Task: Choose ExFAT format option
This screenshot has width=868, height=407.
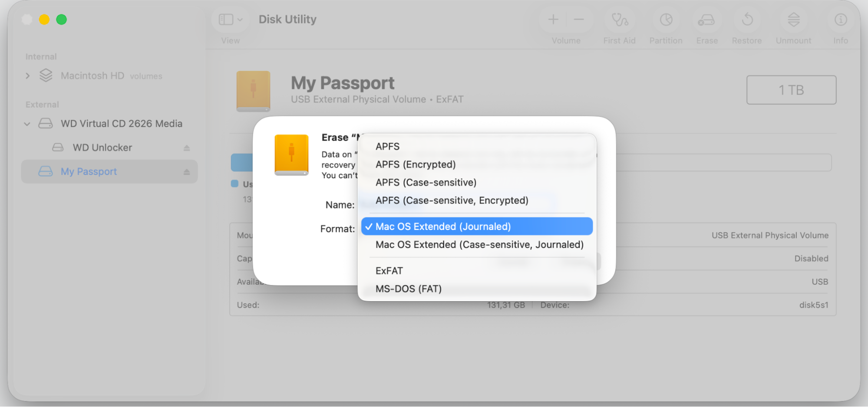Action: pyautogui.click(x=477, y=271)
